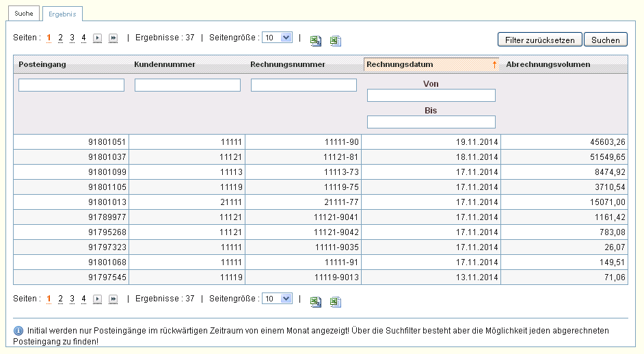Sort by Kundennummer column header
The height and width of the screenshot is (354, 644).
(x=165, y=64)
